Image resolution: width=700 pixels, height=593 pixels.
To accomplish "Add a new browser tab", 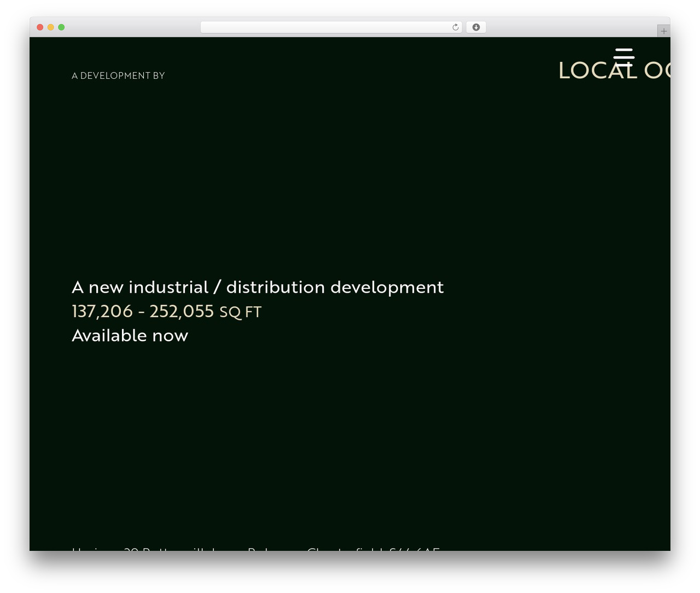I will [663, 31].
